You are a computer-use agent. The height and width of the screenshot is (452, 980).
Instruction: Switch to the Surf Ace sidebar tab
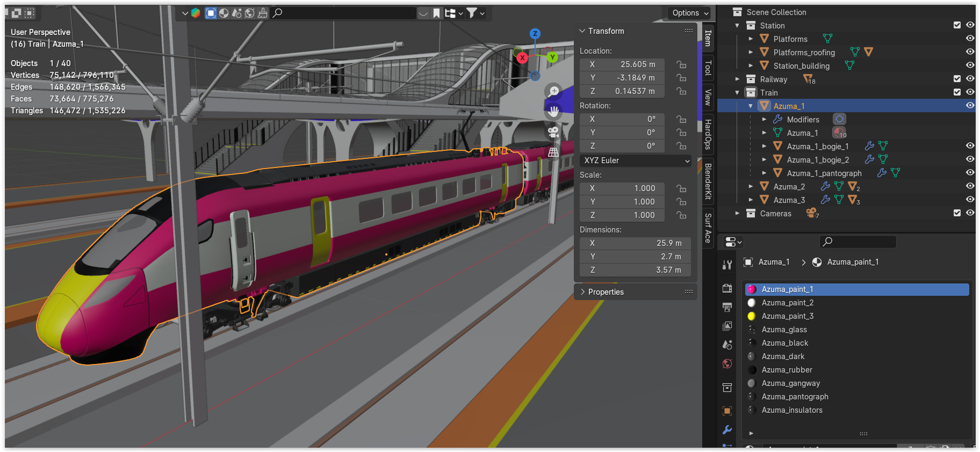(708, 228)
